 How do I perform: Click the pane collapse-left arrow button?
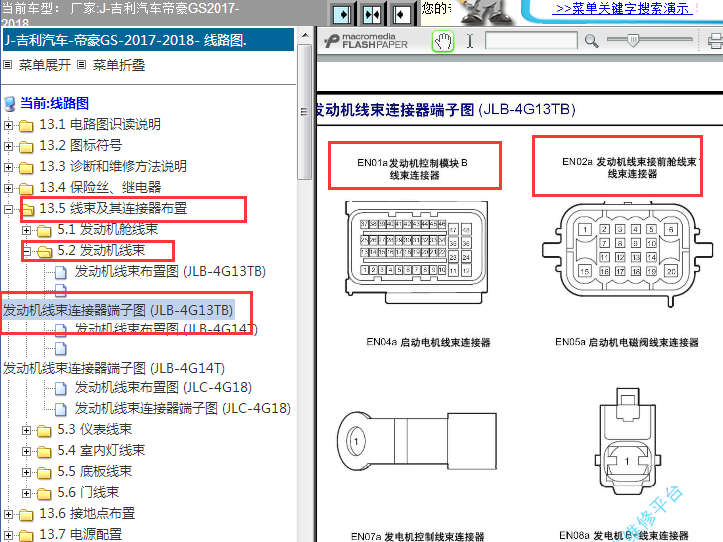pos(402,14)
